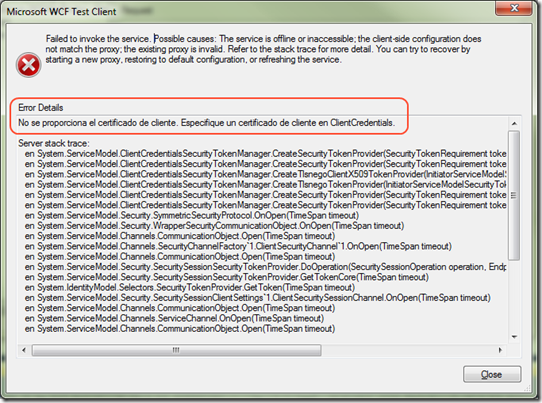Click the Server stack trace label

54,143
